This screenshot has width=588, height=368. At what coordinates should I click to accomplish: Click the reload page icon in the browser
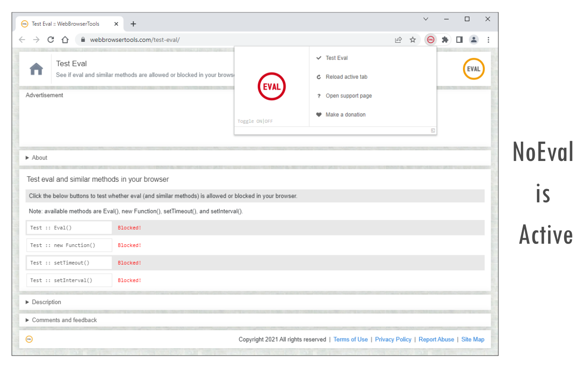click(51, 40)
